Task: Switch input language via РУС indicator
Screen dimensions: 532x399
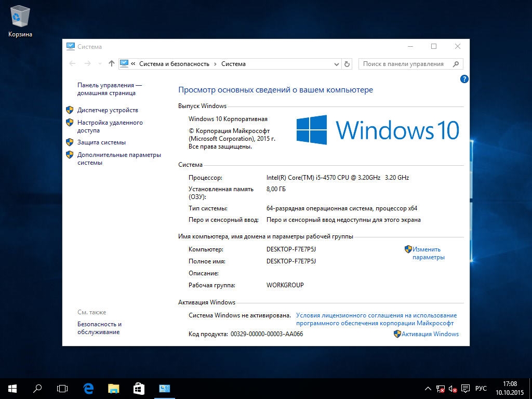Action: [x=481, y=389]
